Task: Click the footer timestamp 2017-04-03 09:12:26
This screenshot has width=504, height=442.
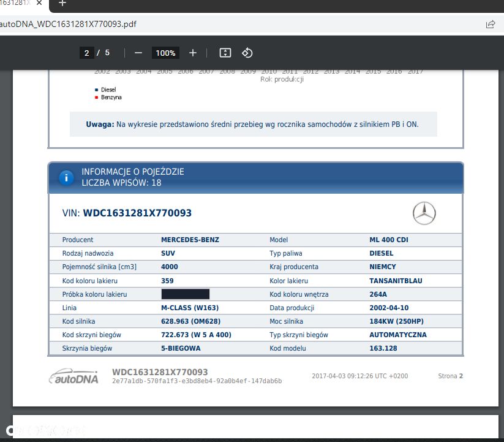Action: [359, 376]
